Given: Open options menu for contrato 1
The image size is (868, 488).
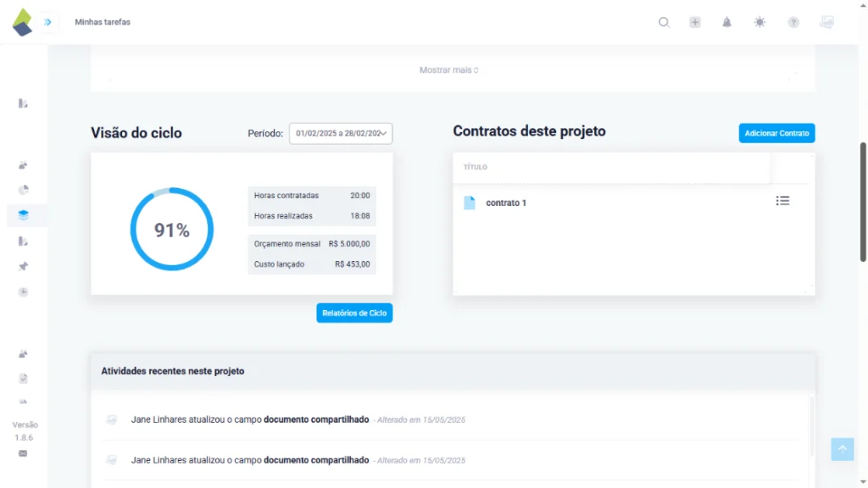Looking at the screenshot, I should tap(782, 201).
